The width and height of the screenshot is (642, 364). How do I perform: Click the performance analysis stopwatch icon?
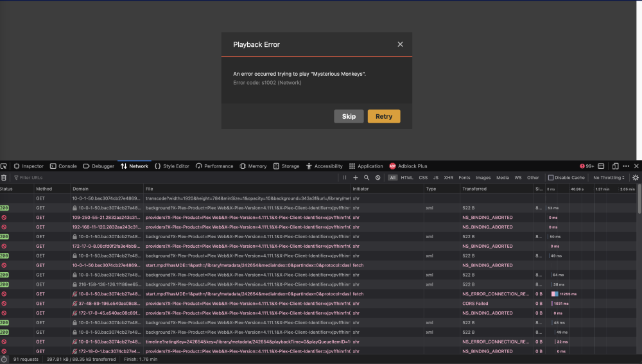coord(4,359)
